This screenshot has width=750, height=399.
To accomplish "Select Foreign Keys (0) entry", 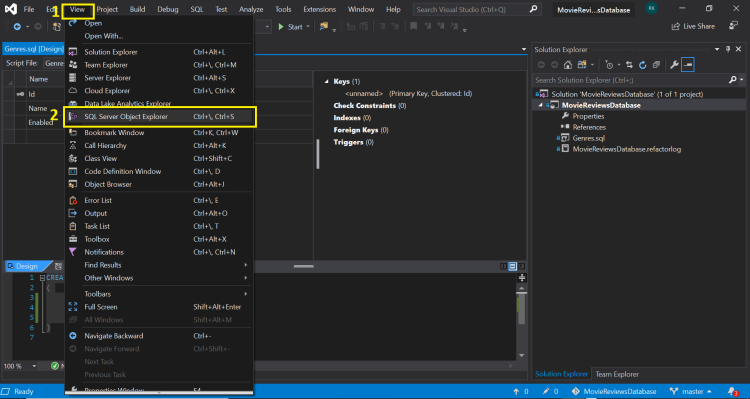I will tap(361, 130).
